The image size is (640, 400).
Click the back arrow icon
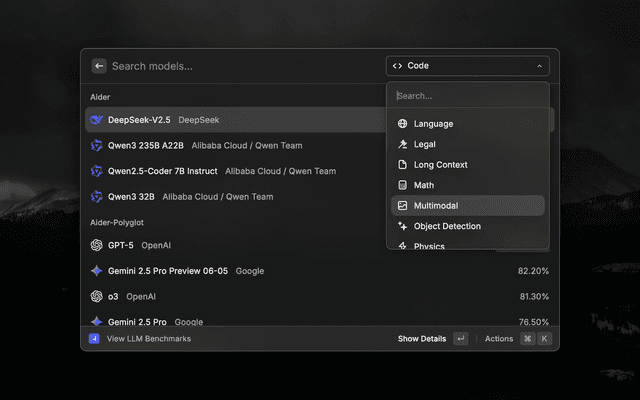(x=99, y=66)
